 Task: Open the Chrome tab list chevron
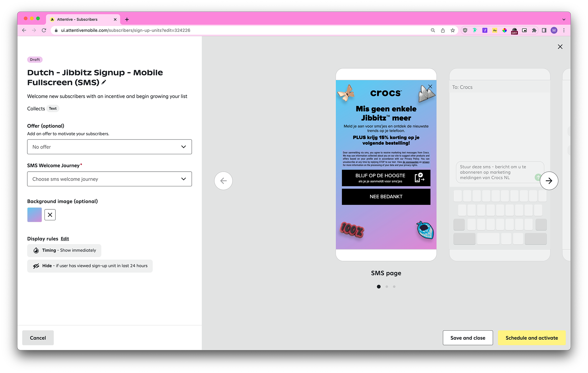tap(564, 19)
